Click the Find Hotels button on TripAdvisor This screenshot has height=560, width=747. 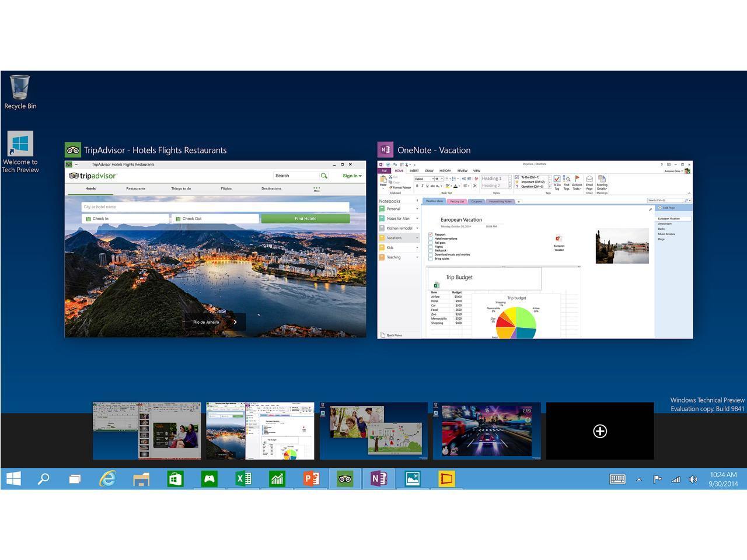pyautogui.click(x=305, y=218)
